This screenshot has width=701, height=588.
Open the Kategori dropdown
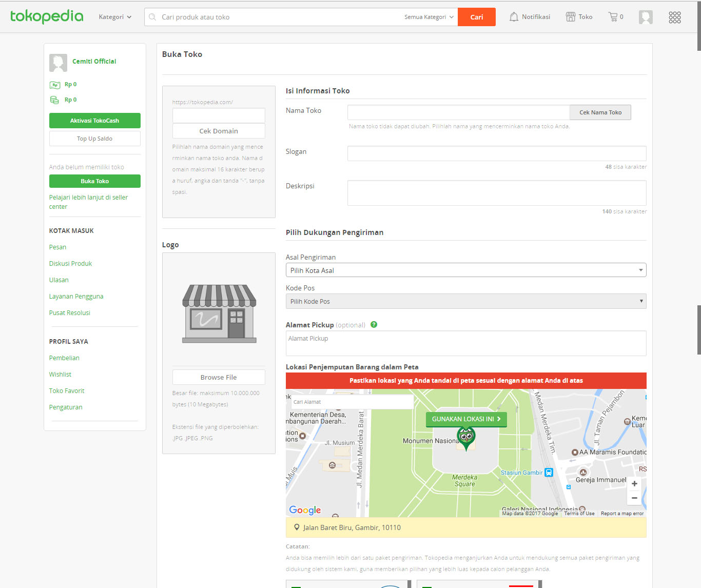point(114,16)
